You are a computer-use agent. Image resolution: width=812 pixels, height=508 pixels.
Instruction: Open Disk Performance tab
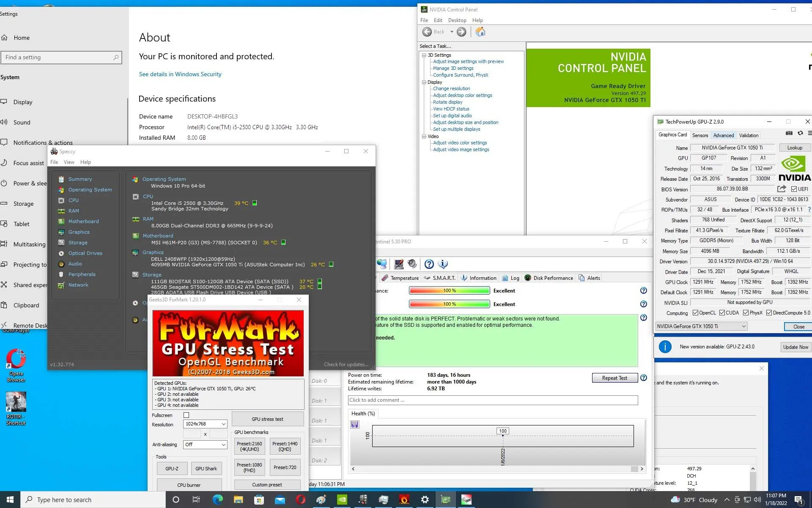[549, 278]
